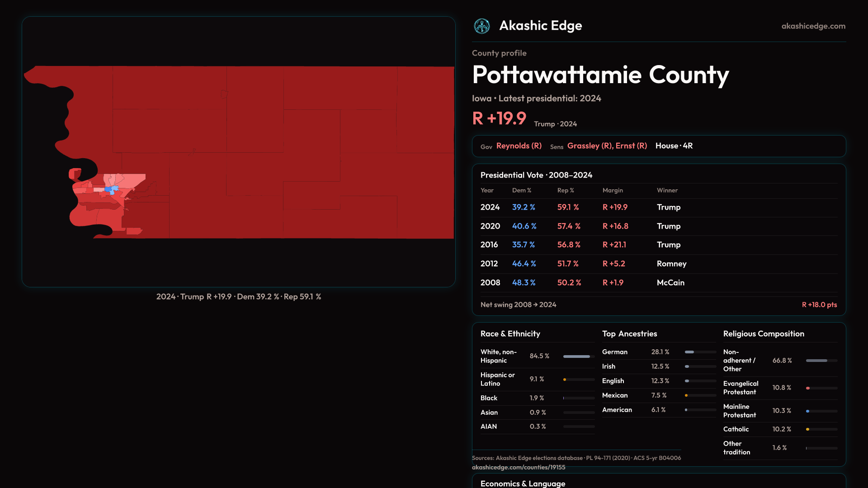
Task: Click the House 4R label
Action: (674, 146)
